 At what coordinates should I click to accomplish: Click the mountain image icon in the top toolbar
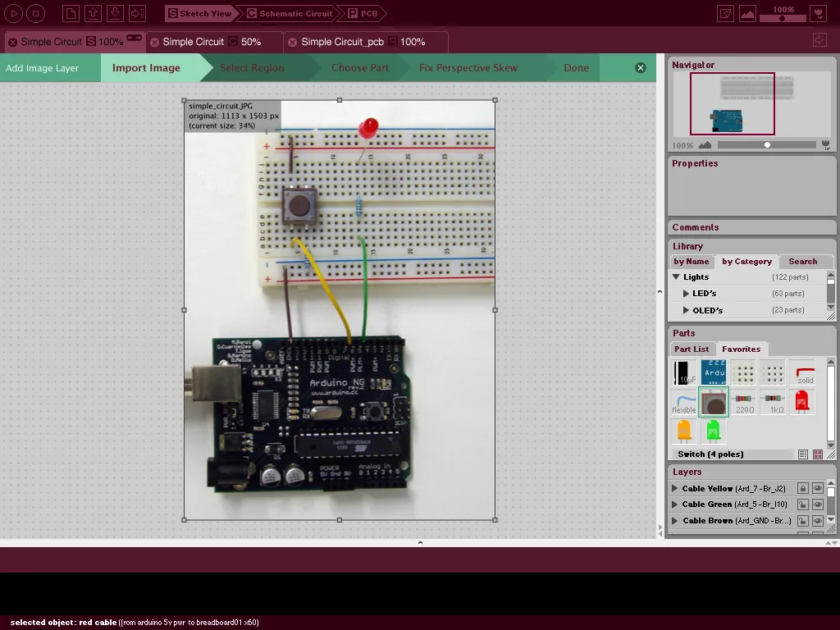[747, 13]
